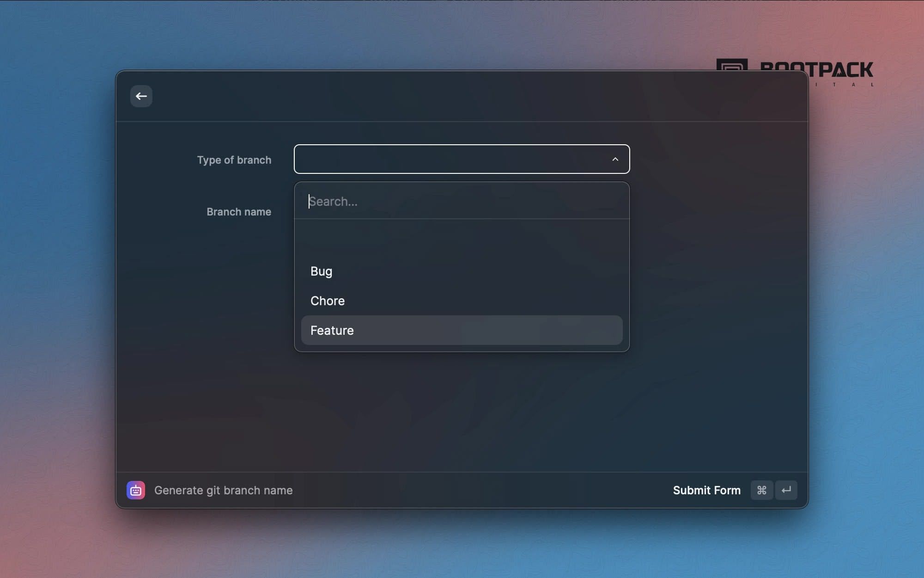The image size is (924, 578).
Task: Click the Return key symbol badge
Action: point(786,490)
